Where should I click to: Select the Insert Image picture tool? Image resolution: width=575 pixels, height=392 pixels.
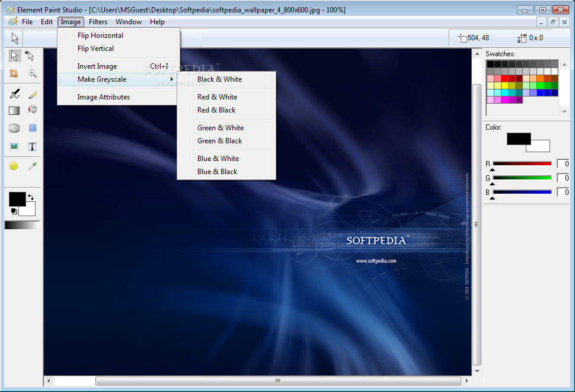[14, 147]
